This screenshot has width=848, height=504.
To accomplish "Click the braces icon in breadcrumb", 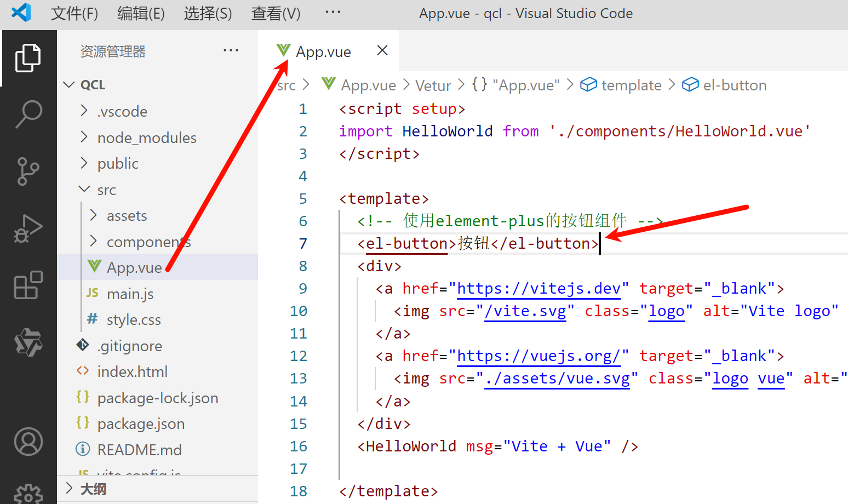I will pos(479,84).
